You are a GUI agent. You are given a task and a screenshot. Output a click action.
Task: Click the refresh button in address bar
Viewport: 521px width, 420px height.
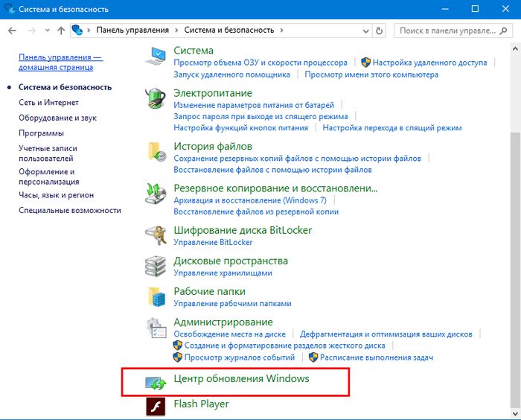pyautogui.click(x=380, y=31)
